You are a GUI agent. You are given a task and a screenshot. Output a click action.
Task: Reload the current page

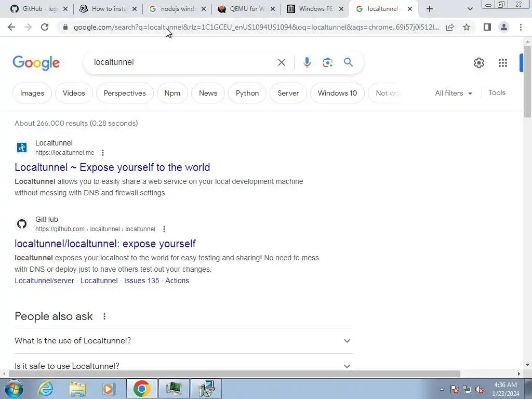click(x=45, y=27)
